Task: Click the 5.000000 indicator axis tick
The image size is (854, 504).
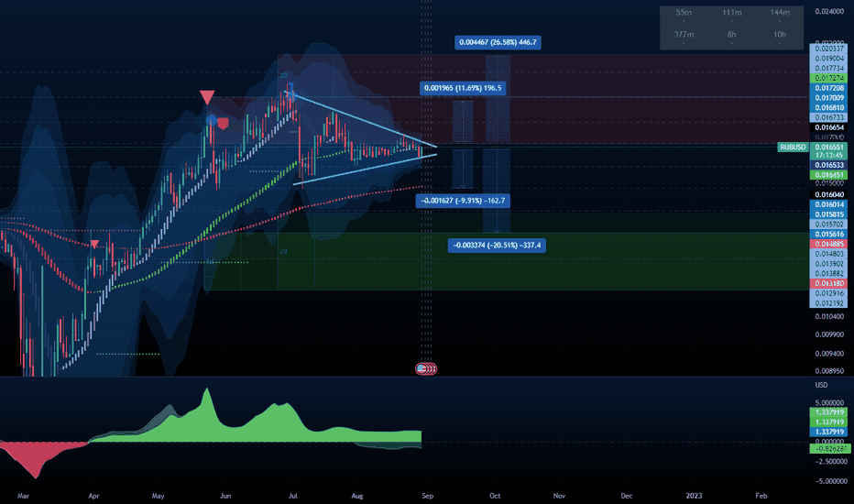Action: (829, 403)
